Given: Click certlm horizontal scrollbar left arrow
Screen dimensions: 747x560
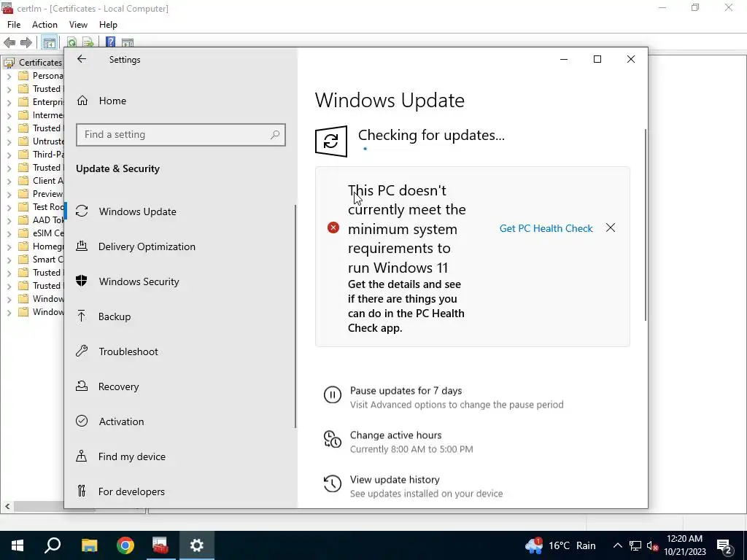Looking at the screenshot, I should (7, 506).
